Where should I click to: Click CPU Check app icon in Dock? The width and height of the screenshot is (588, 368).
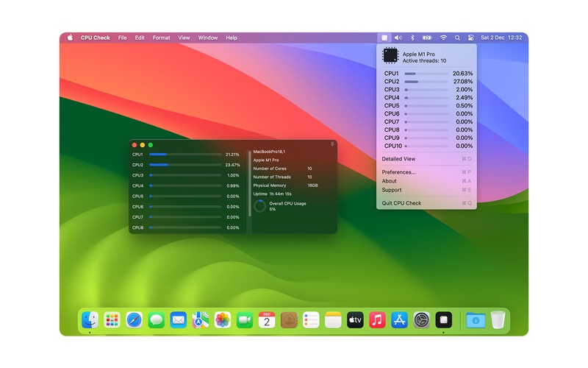pyautogui.click(x=444, y=320)
